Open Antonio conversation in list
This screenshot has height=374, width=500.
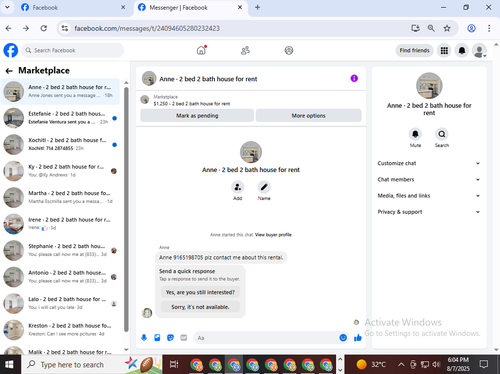61,277
